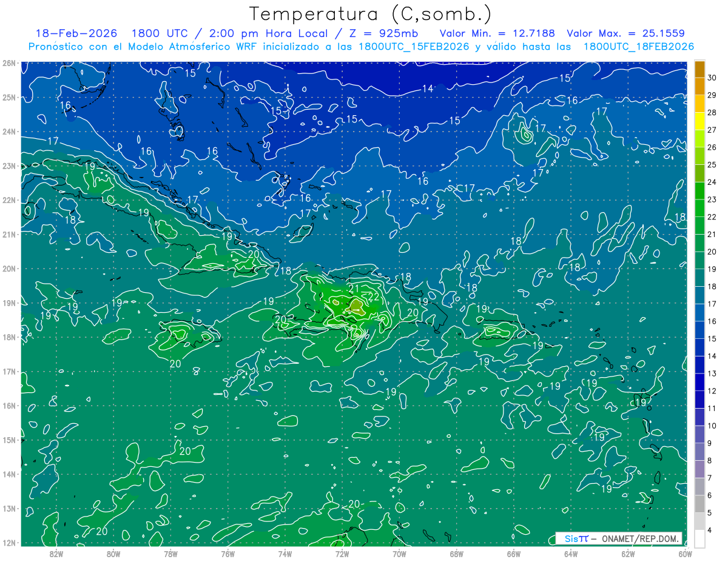The width and height of the screenshot is (728, 562).
Task: Click the longitude axis label '78W'
Action: 170,554
